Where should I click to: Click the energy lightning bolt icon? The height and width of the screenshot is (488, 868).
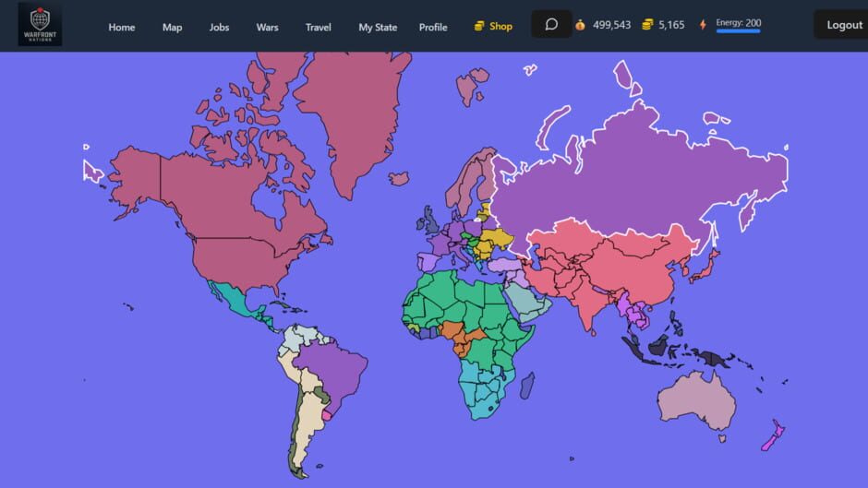click(703, 25)
